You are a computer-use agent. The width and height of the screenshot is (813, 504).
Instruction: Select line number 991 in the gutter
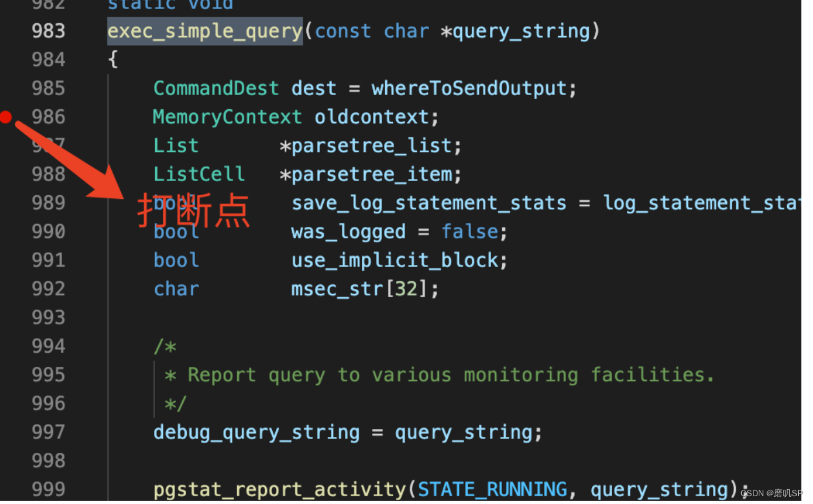(x=48, y=260)
